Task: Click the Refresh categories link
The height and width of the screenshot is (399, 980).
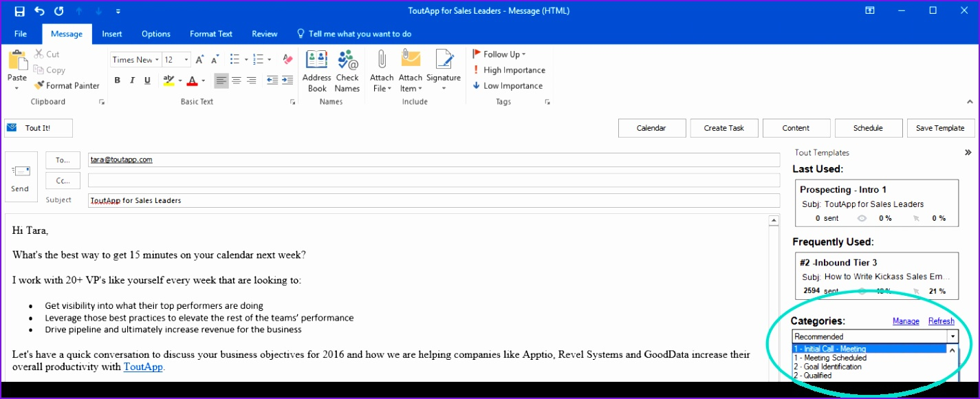Action: coord(941,321)
